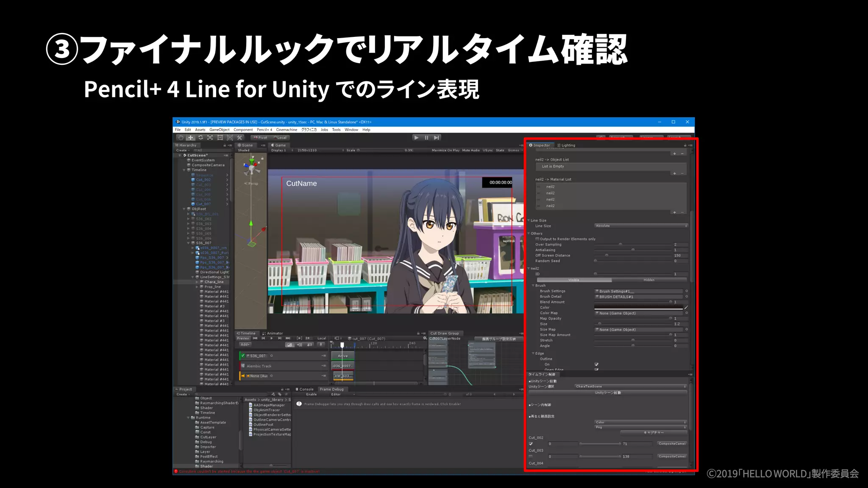Select the combined Transform tool
The height and width of the screenshot is (488, 868).
[x=230, y=138]
